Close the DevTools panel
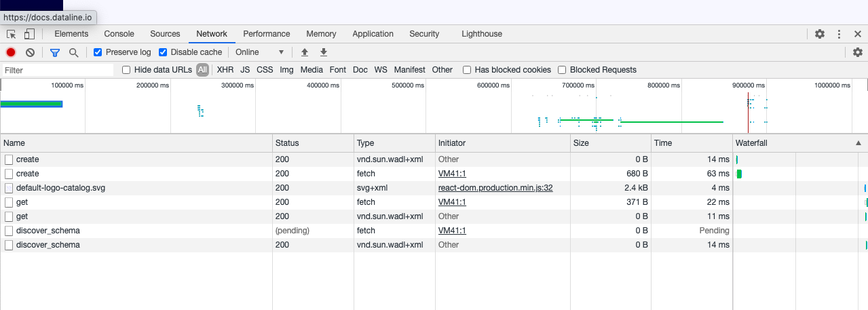Screen dimensions: 868x310 [858, 34]
